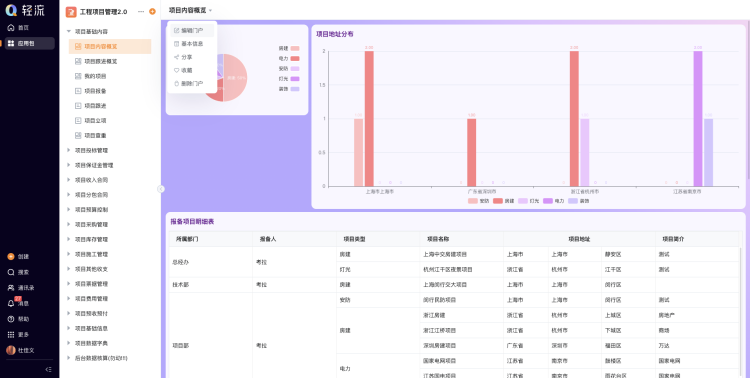Click the 国家电网项目 cell
Screen dimensions: 750x378
pos(462,361)
